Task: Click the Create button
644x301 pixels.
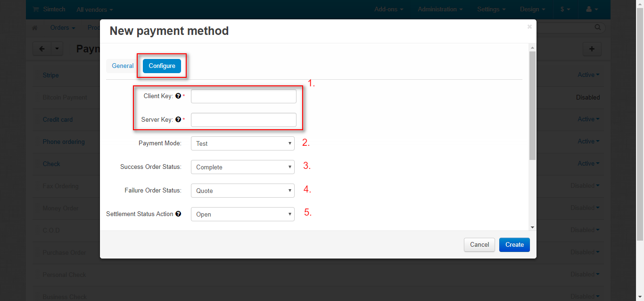Action: click(x=514, y=244)
